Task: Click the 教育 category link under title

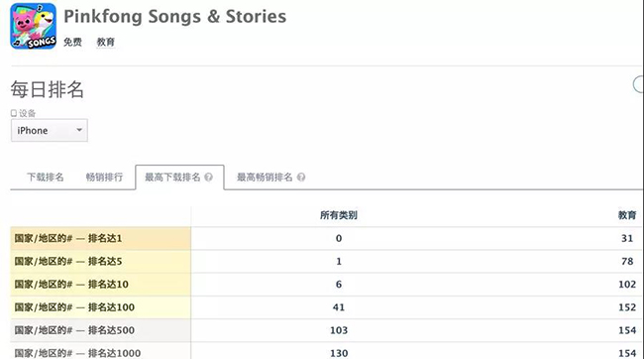Action: [x=106, y=42]
